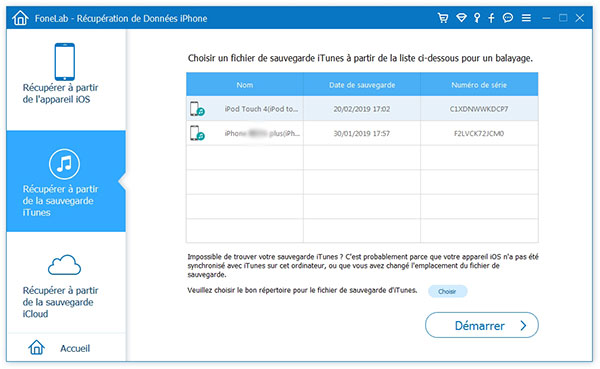Select Récupérer à partir de la sauvegarde iTunes tab
600x369 pixels.
click(66, 181)
